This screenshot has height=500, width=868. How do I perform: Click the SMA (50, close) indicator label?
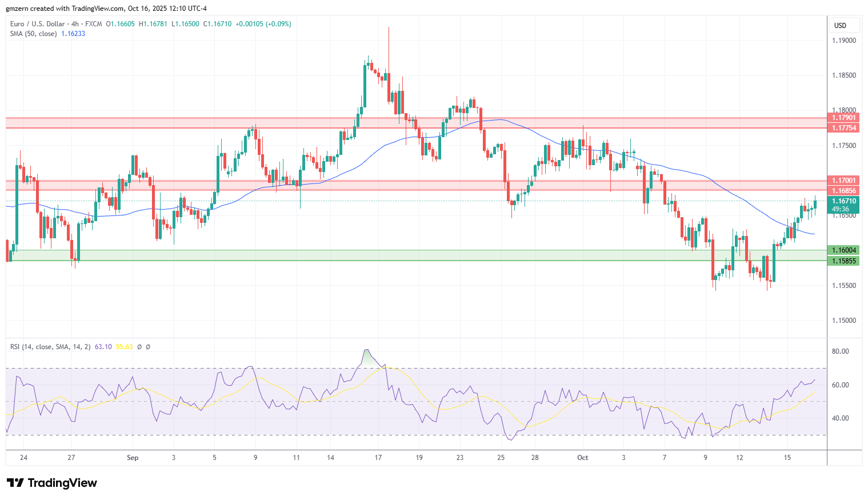33,34
